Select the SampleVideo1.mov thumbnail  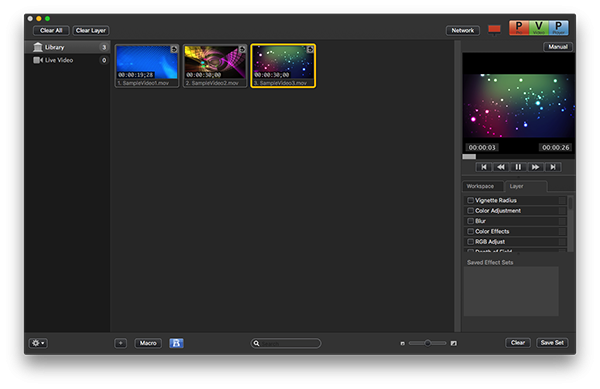tap(147, 66)
